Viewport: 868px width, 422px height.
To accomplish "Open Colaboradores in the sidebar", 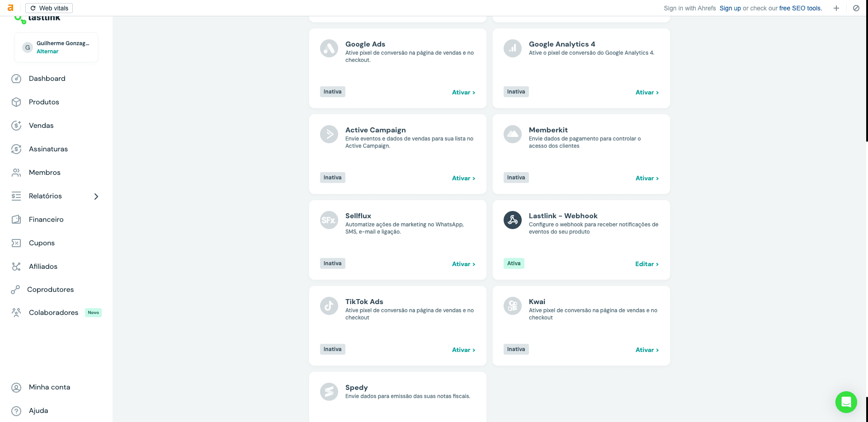I will click(x=53, y=313).
